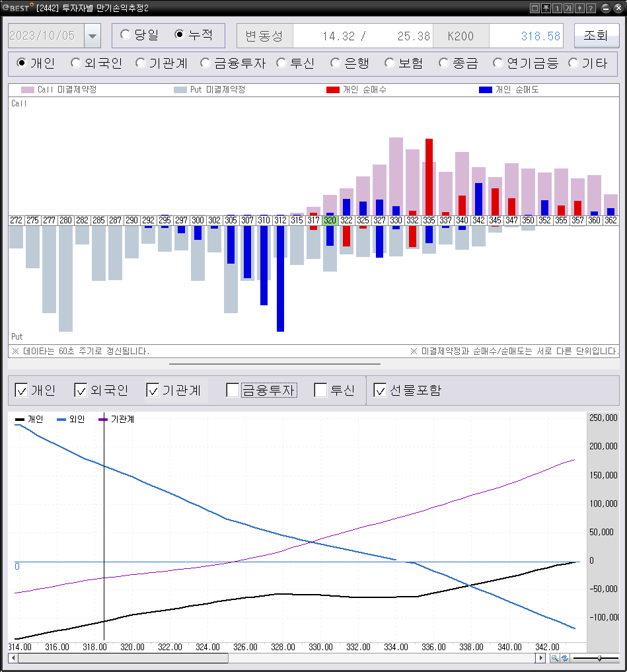Viewport: 627px width, 672px height.
Task: Click the '1' screen-link icon in the title bar
Action: point(557,8)
